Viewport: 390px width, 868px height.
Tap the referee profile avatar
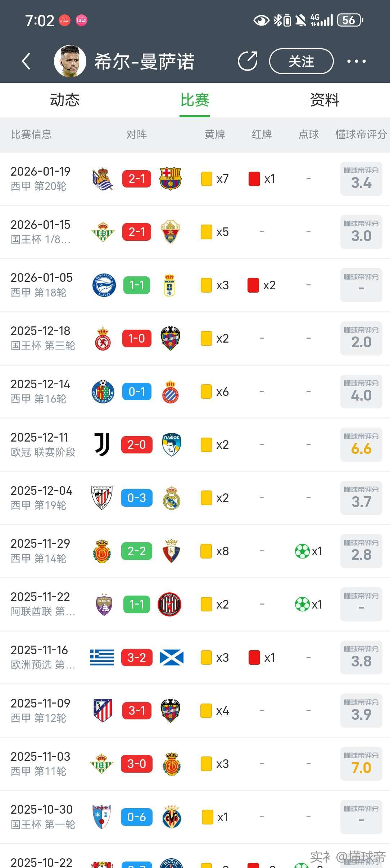[70, 61]
